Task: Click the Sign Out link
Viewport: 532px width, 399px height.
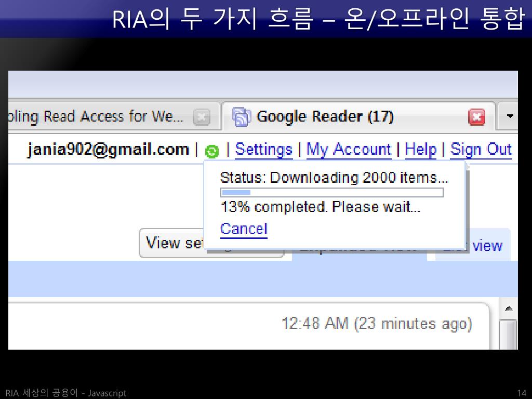Action: 481,150
